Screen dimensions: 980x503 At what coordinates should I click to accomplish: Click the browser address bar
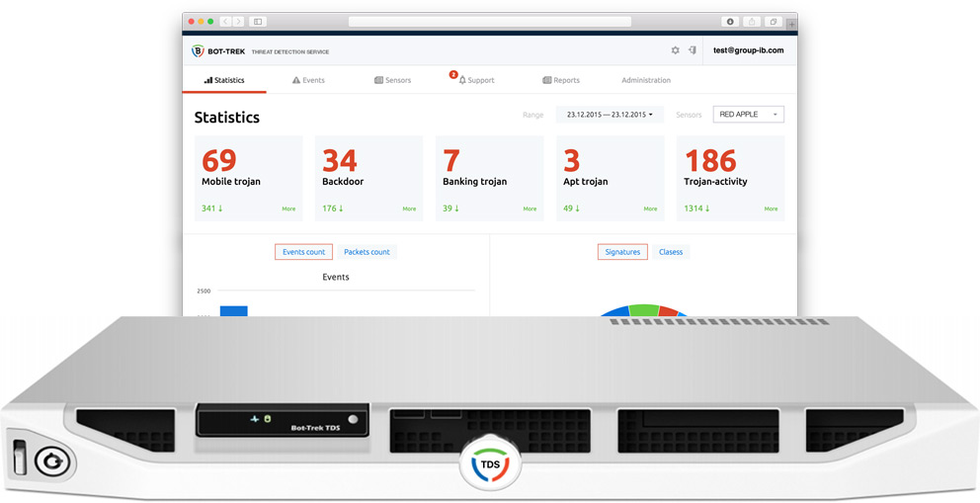489,21
